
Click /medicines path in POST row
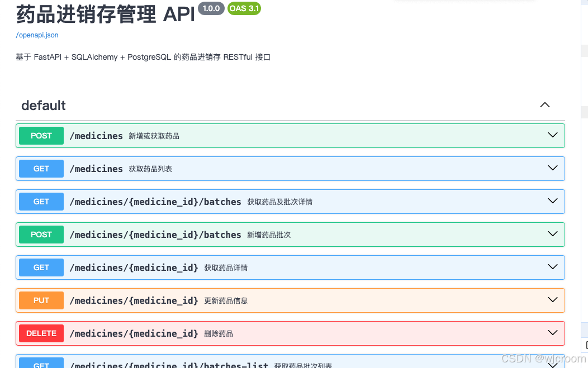pos(96,136)
